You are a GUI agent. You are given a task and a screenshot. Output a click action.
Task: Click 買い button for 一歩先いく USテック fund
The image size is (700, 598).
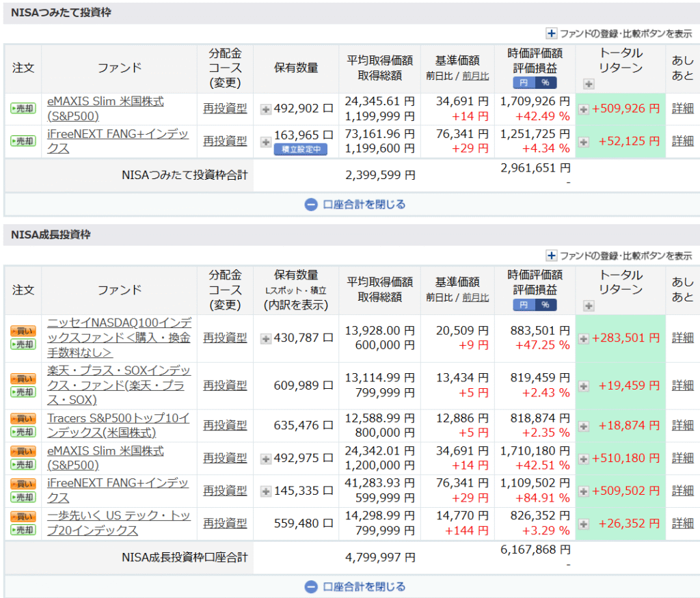pos(23,517)
